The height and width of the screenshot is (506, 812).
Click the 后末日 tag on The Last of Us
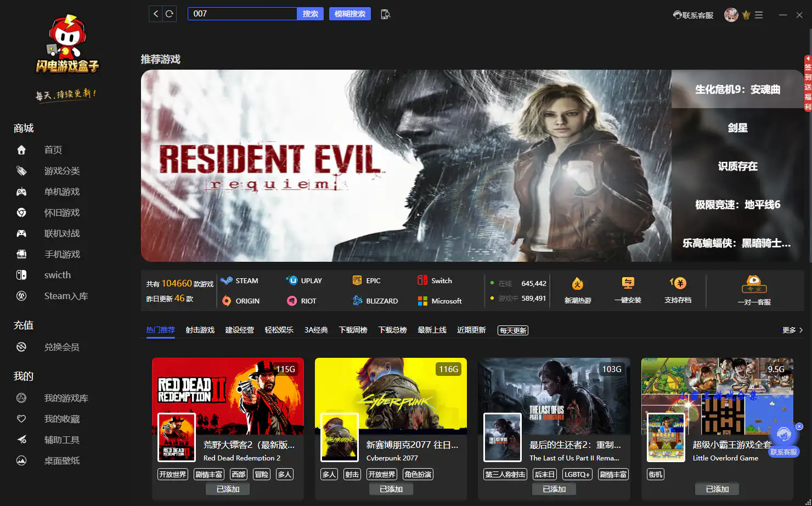545,474
